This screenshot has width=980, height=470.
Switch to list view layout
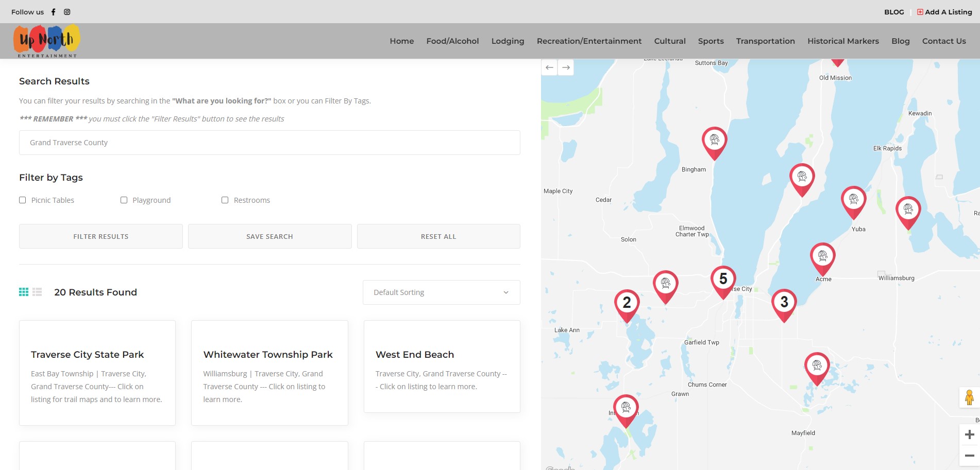37,292
